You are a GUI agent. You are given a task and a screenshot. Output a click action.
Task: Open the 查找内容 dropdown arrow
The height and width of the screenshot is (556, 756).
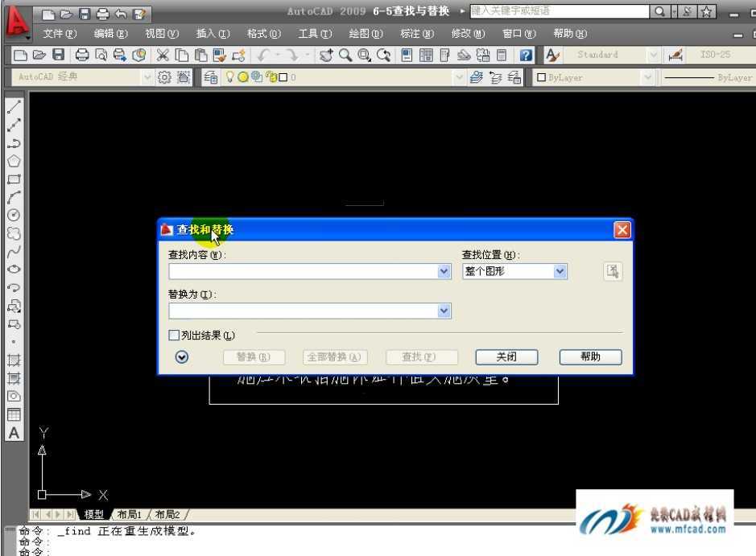(444, 271)
